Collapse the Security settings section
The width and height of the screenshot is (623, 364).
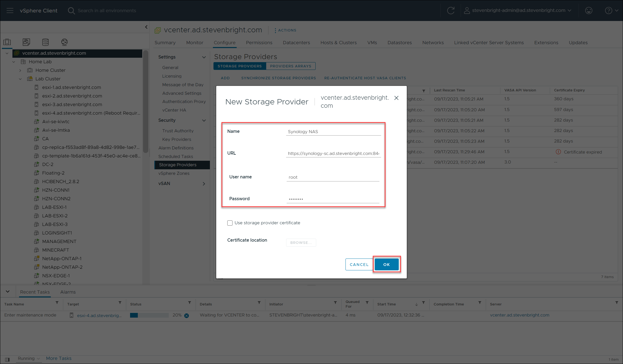point(204,120)
